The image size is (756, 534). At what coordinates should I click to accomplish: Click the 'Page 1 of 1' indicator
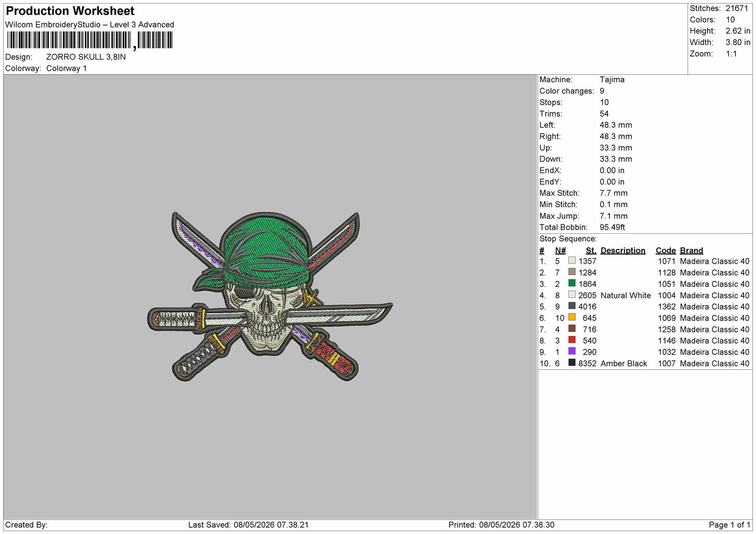(x=729, y=525)
